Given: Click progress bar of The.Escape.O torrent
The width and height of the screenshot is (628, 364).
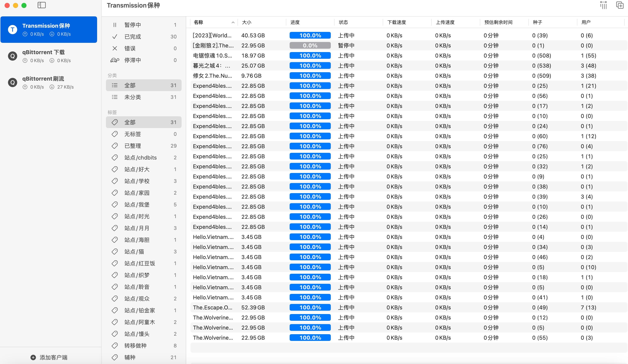Looking at the screenshot, I should point(310,308).
